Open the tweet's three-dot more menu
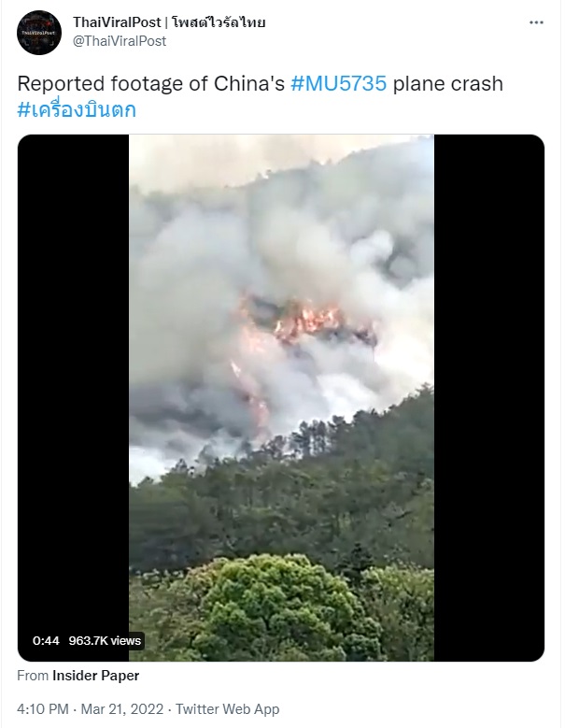This screenshot has width=565, height=728. tap(536, 22)
